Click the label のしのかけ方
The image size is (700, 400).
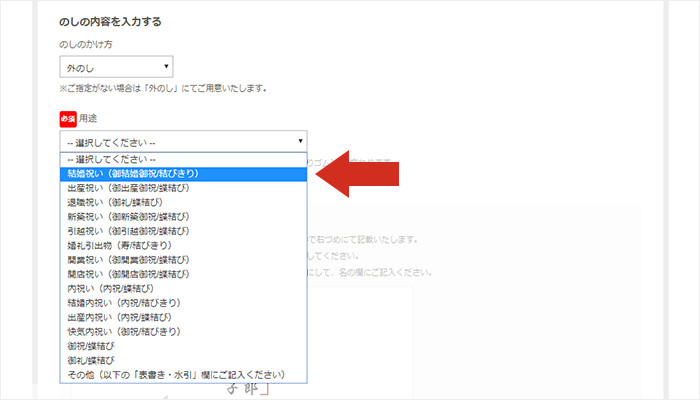click(x=86, y=45)
